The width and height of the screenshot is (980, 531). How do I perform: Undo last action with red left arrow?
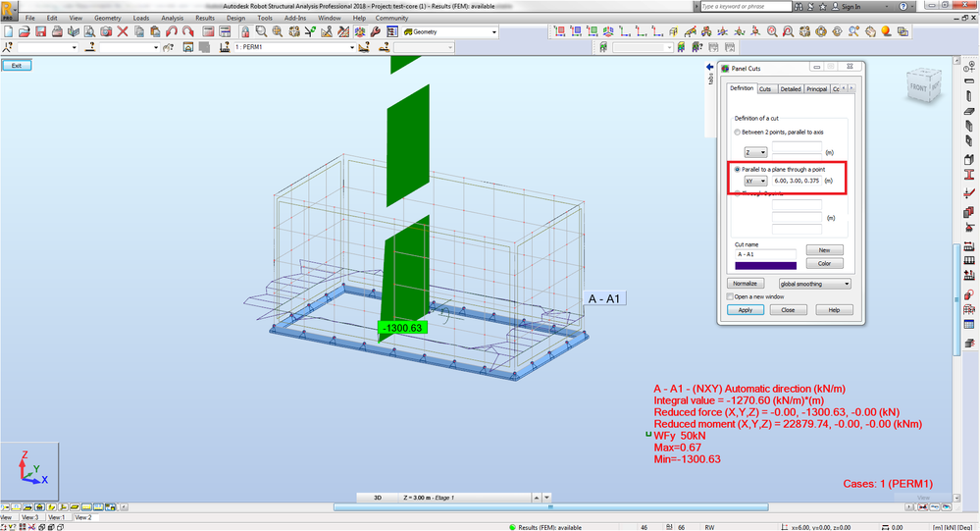(172, 31)
